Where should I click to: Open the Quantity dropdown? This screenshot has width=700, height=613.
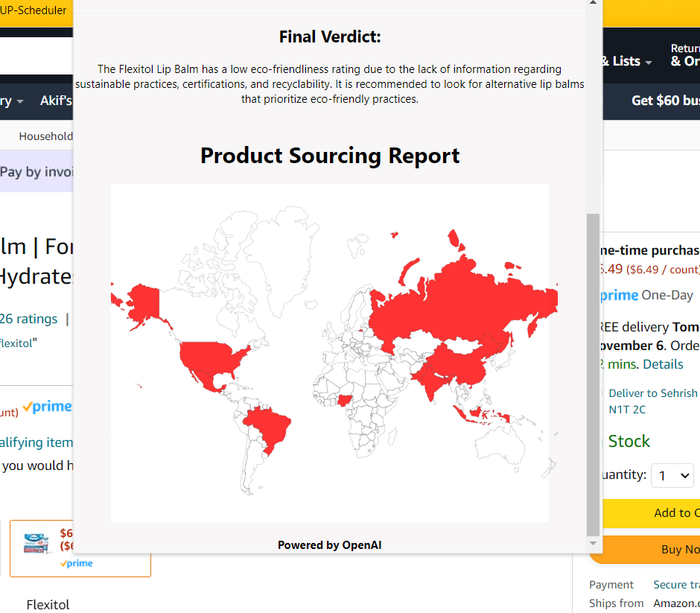point(672,475)
